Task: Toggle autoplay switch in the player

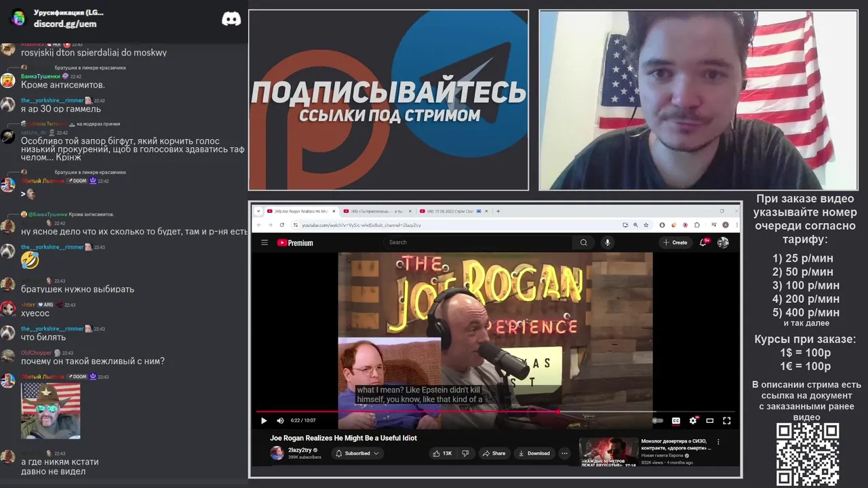Action: point(657,420)
